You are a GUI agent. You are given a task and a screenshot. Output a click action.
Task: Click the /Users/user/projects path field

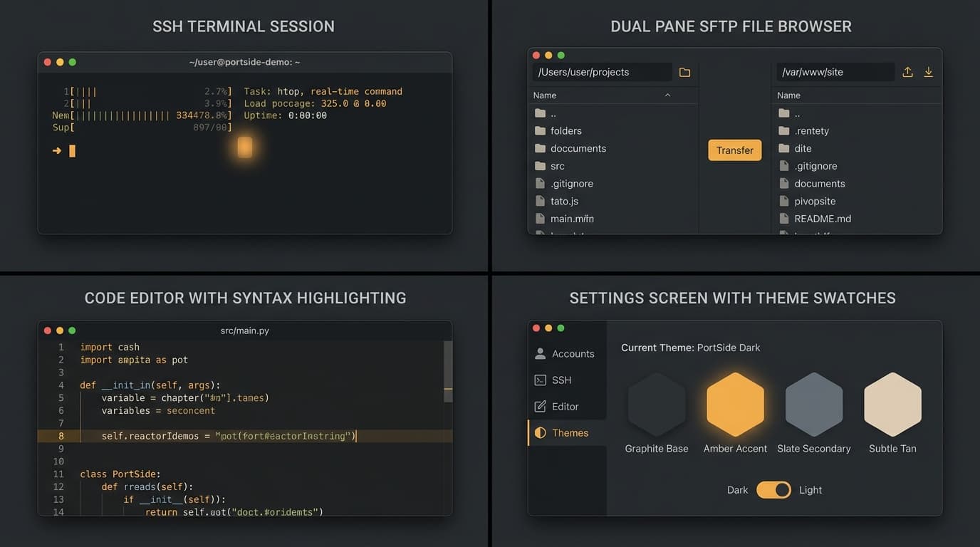tap(602, 72)
